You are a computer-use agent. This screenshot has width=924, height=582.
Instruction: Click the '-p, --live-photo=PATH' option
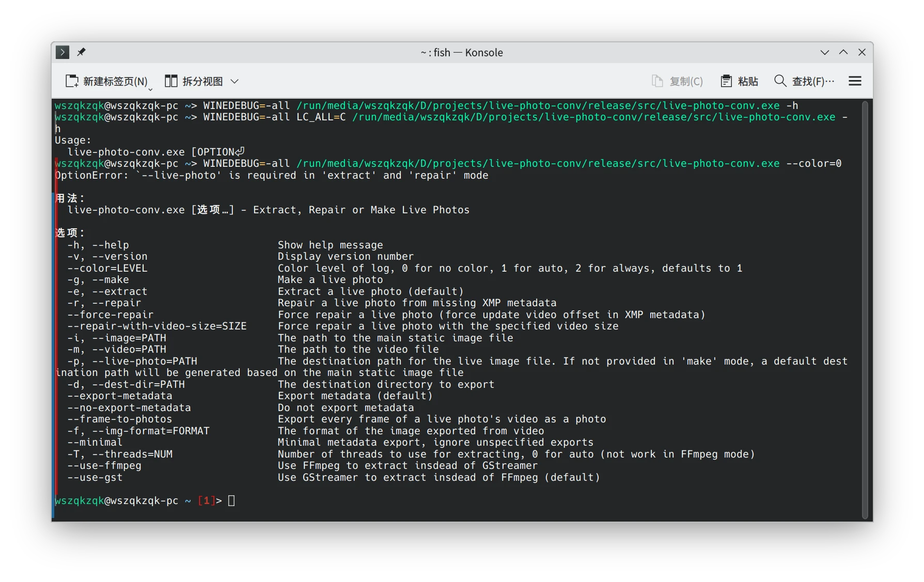(132, 361)
